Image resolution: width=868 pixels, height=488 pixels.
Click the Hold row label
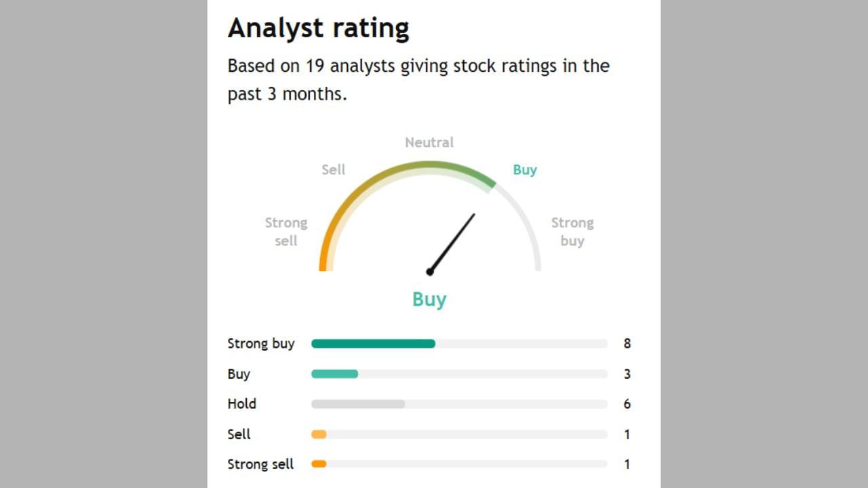[241, 404]
